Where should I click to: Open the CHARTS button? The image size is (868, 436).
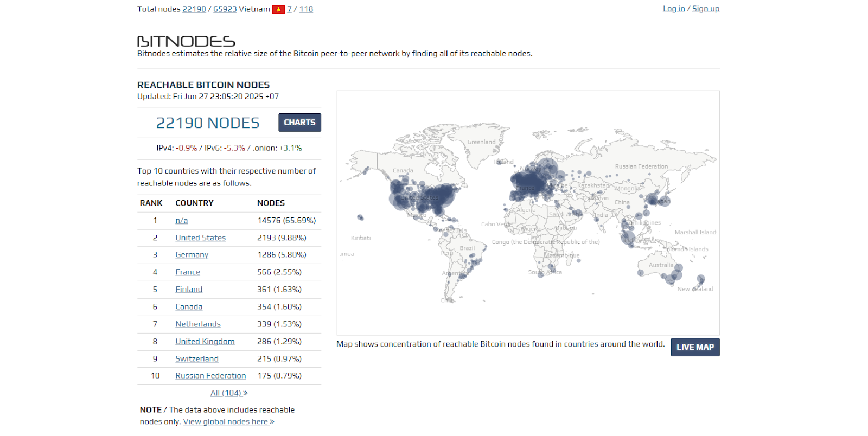click(299, 123)
